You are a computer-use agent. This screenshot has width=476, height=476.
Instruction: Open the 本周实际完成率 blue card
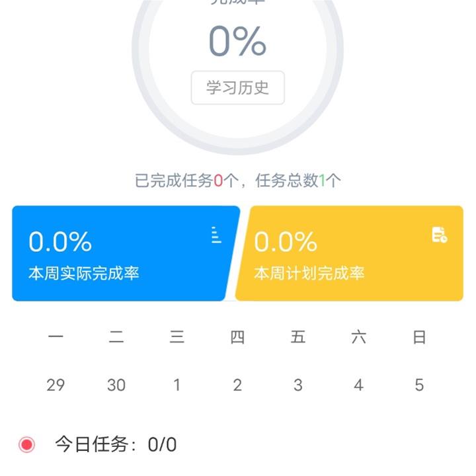126,253
